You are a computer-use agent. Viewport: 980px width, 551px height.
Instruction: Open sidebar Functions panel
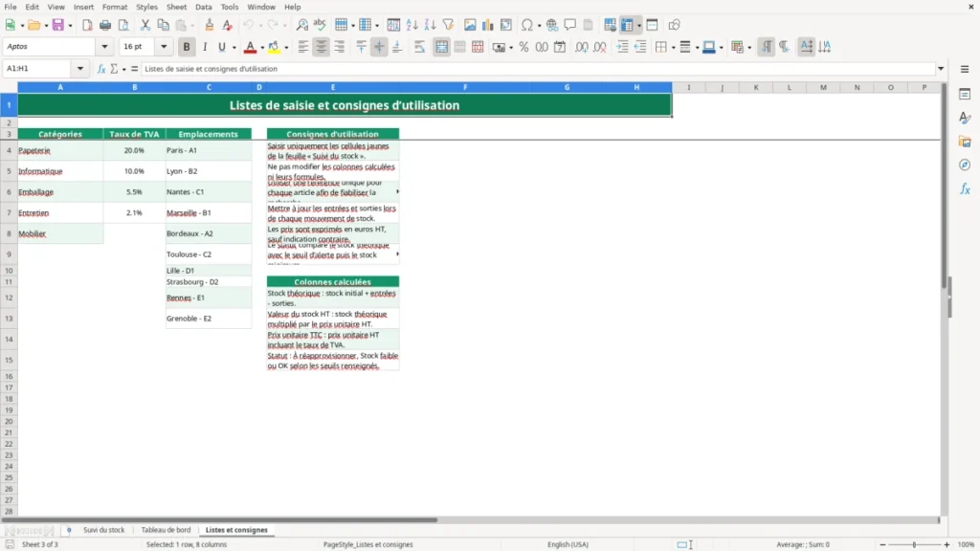965,188
